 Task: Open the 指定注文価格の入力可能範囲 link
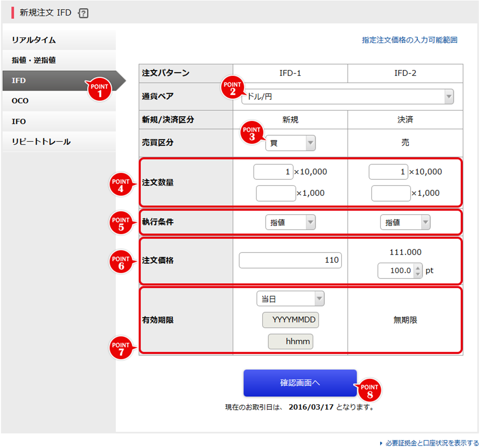point(409,40)
